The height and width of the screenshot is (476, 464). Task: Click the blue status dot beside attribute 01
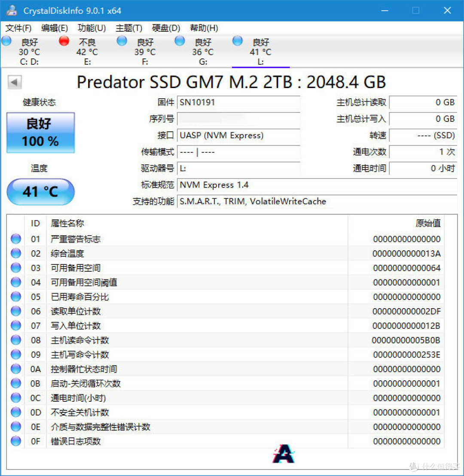coord(15,239)
